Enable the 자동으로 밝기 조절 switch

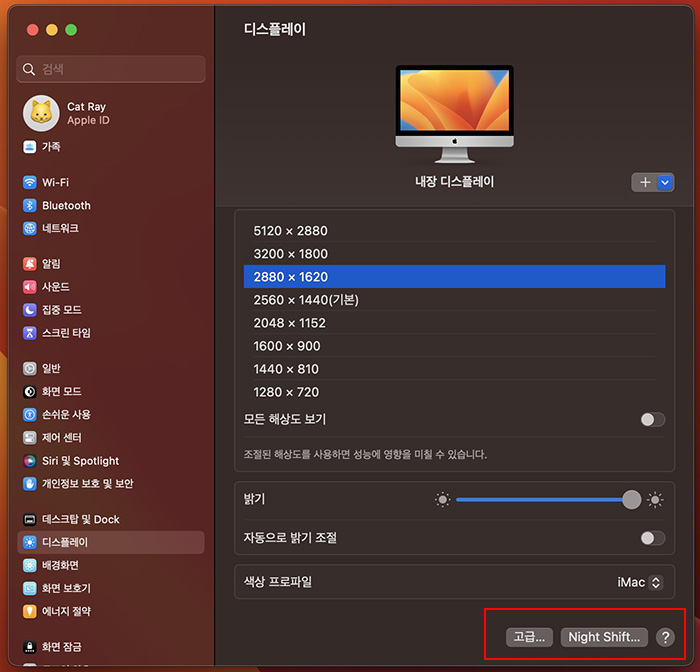pyautogui.click(x=653, y=538)
